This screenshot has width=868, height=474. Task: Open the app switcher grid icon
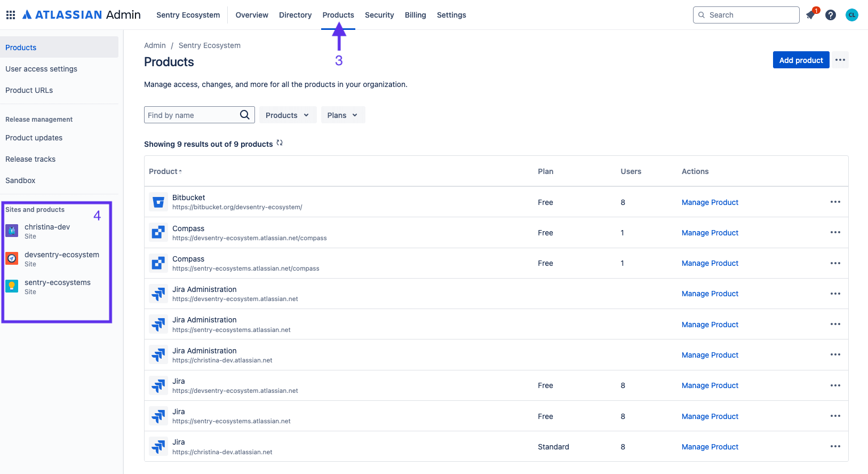click(x=10, y=15)
